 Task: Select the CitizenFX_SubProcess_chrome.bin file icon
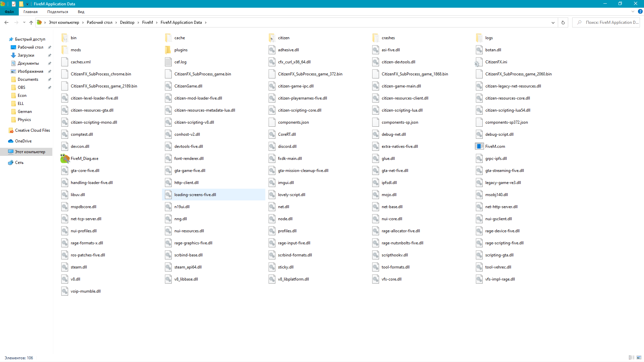(x=65, y=74)
